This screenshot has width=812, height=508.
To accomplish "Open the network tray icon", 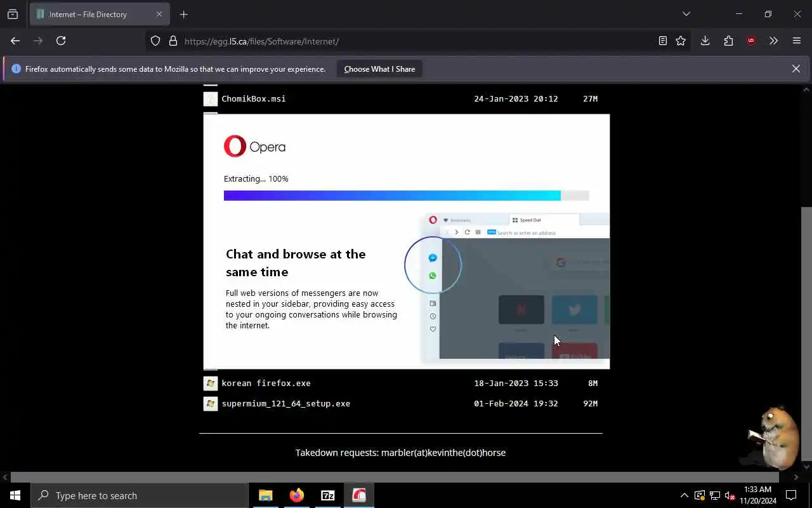I will (715, 495).
